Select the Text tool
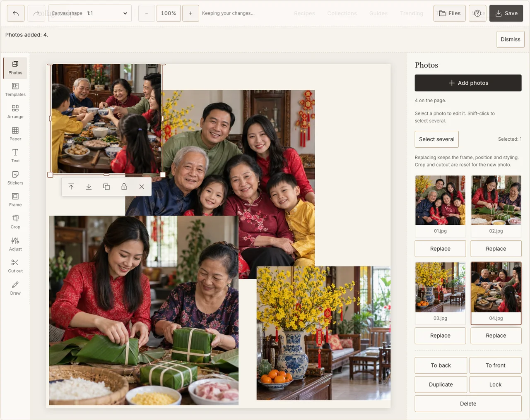This screenshot has height=420, width=530. [15, 156]
